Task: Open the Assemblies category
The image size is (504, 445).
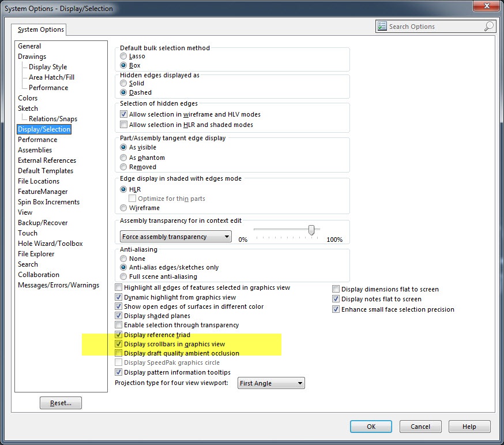Action: click(x=35, y=150)
